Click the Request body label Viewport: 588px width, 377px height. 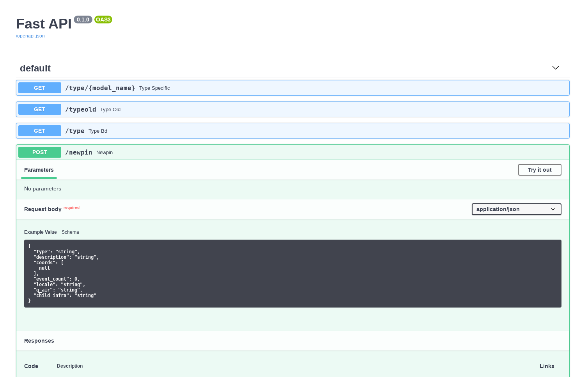point(43,209)
